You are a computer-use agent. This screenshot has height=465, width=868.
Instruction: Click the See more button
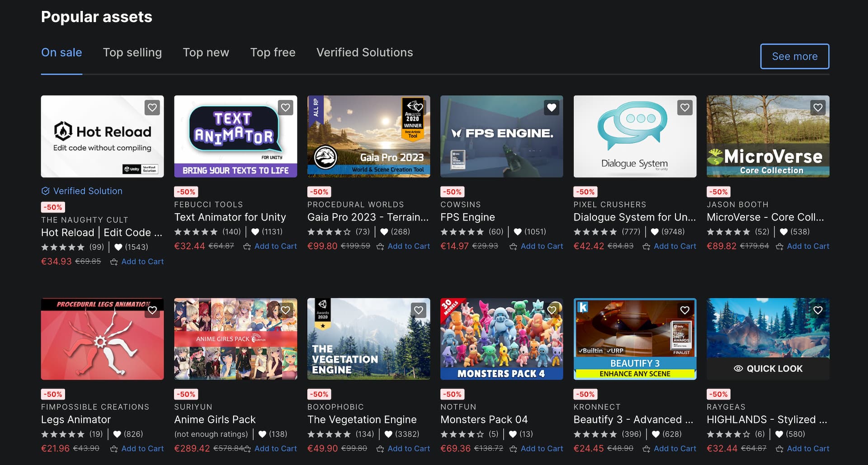794,56
